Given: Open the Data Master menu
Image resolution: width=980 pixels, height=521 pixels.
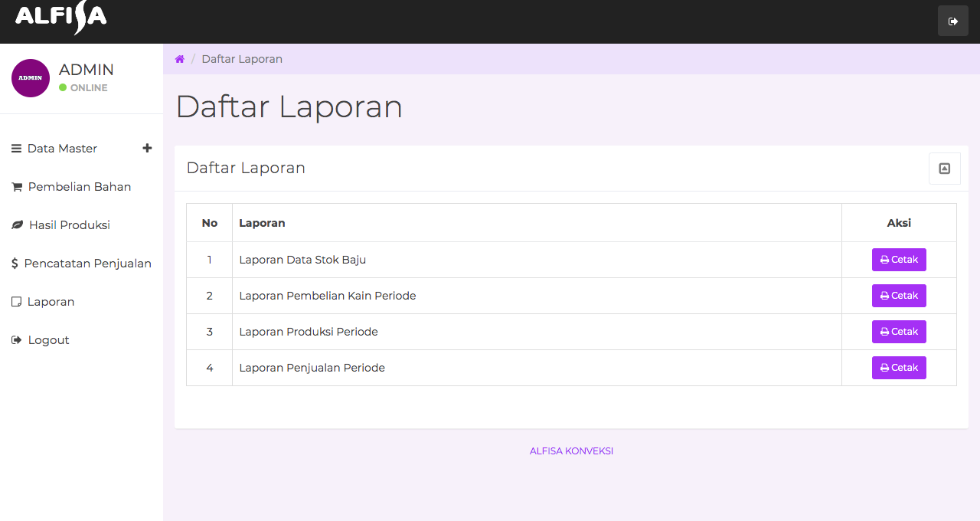Looking at the screenshot, I should (x=62, y=149).
